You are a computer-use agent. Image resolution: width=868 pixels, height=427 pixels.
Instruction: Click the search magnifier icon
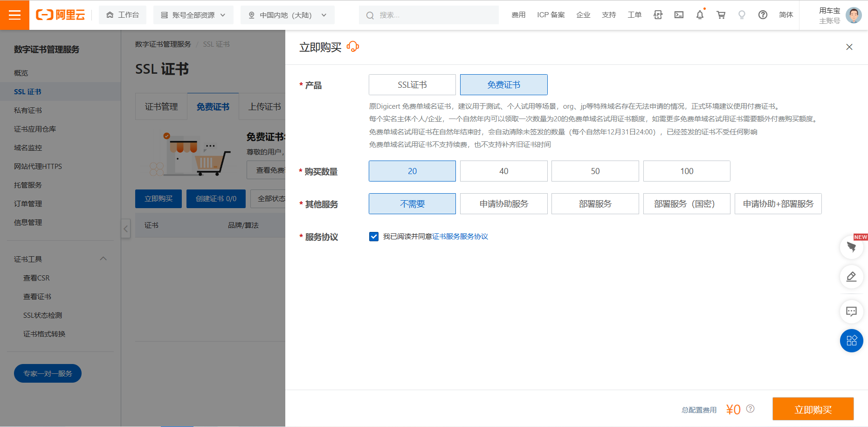(370, 15)
